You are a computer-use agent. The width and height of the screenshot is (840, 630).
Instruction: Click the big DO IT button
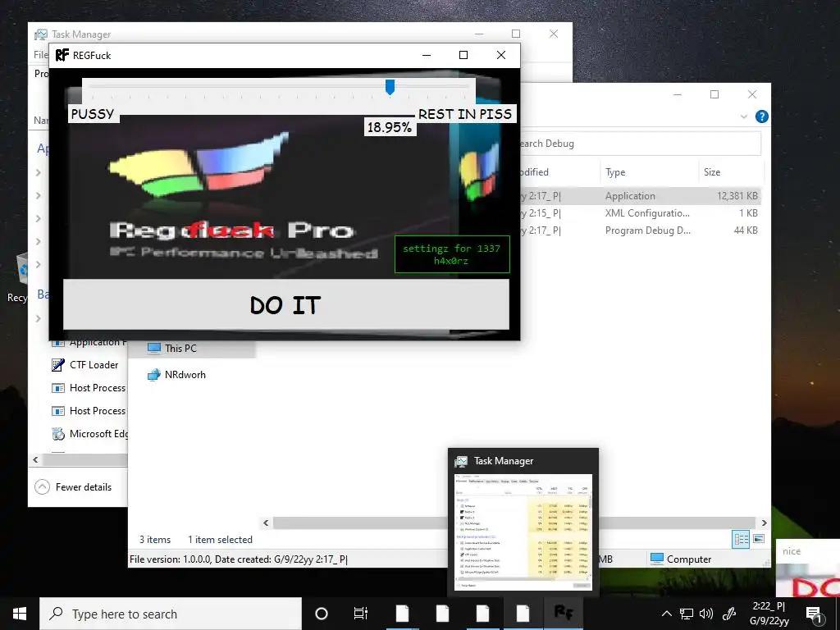(x=286, y=304)
